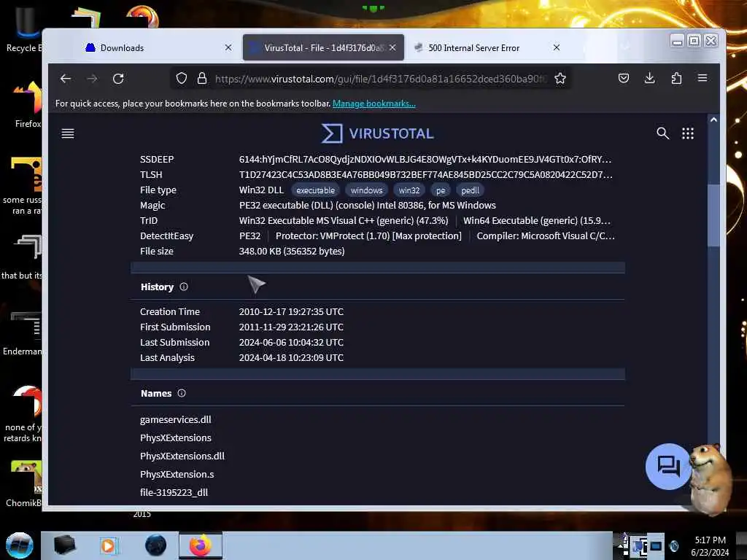Click the Firefox icon in the taskbar
This screenshot has height=560, width=747.
[201, 545]
